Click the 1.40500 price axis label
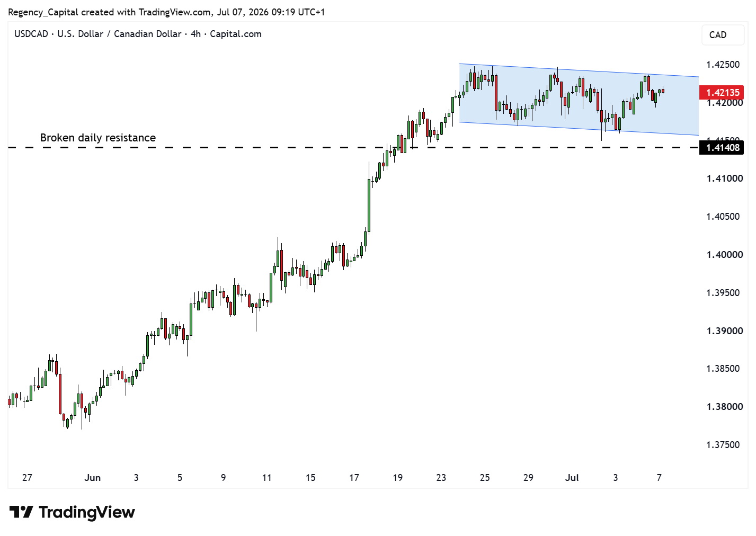Screen dimensions: 756x536 point(723,217)
